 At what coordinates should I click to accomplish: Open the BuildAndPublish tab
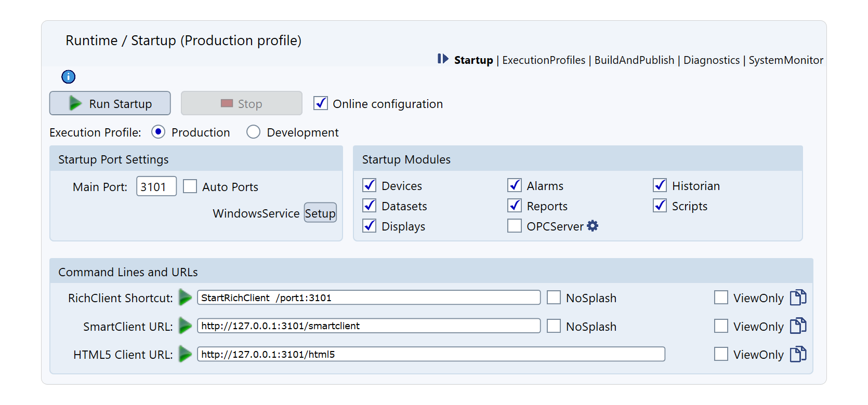[634, 60]
